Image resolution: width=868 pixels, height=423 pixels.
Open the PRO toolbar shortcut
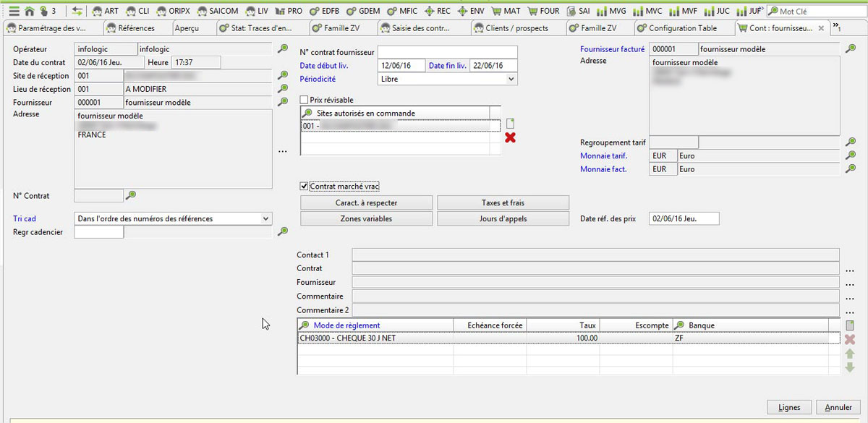289,11
